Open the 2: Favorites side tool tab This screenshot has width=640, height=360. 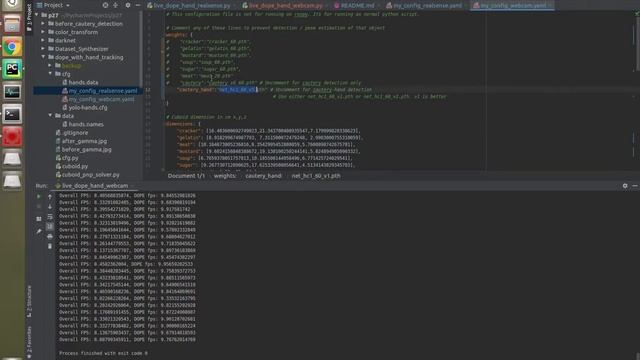pyautogui.click(x=29, y=342)
